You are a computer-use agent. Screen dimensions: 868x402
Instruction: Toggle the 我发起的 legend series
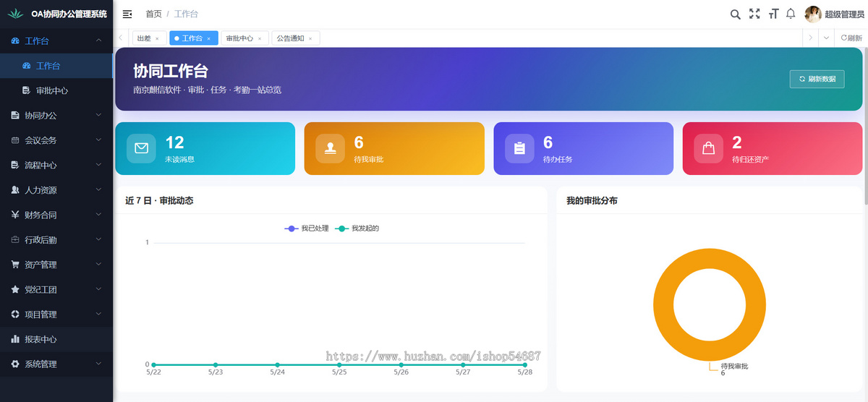click(x=357, y=228)
